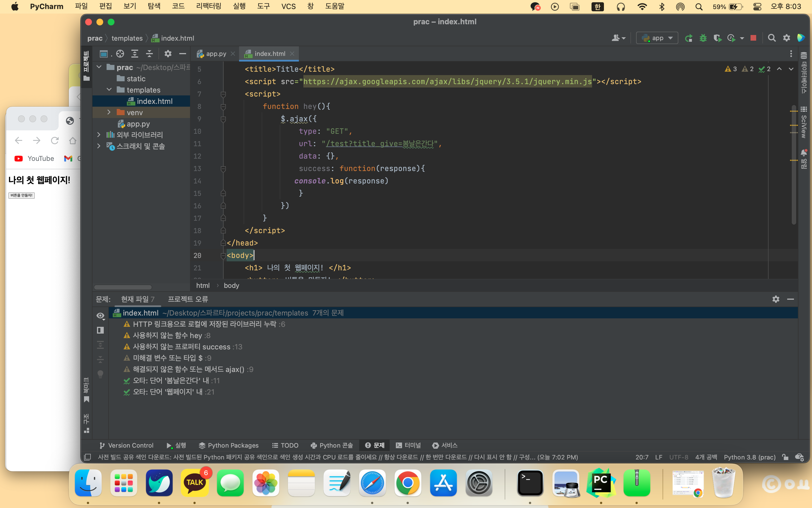
Task: Go to next highlighted error arrow
Action: pos(791,69)
